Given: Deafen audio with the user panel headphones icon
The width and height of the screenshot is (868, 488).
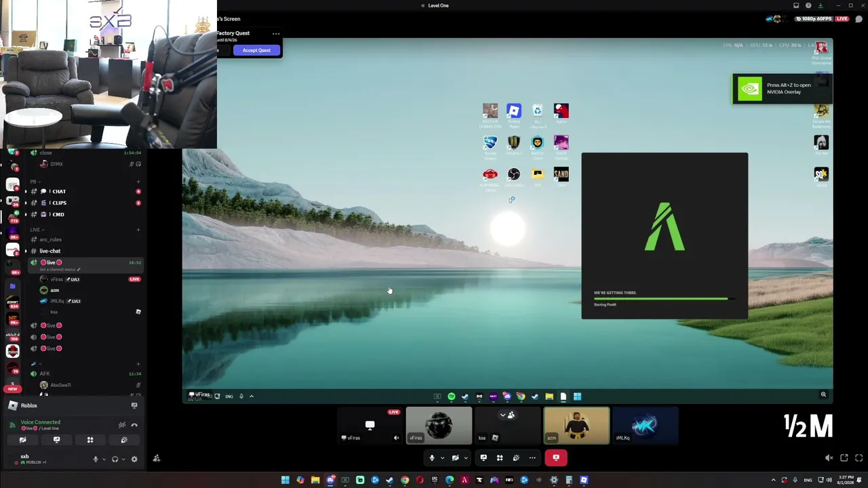Looking at the screenshot, I should coord(115,459).
